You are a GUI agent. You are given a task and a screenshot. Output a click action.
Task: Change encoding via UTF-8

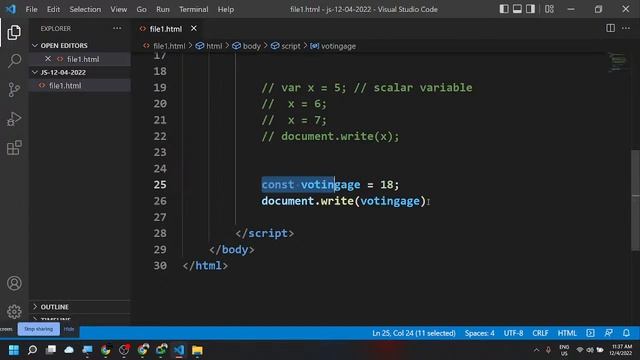pyautogui.click(x=513, y=333)
